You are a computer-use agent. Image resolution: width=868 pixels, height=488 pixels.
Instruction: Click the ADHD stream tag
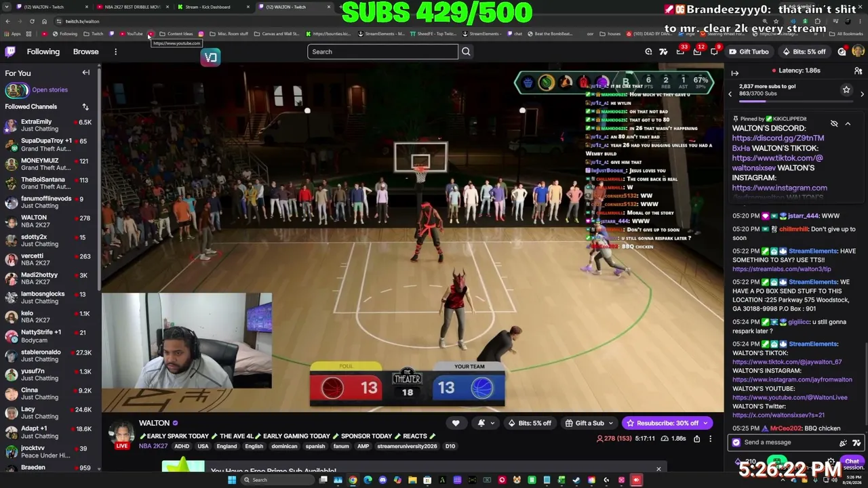tap(181, 446)
